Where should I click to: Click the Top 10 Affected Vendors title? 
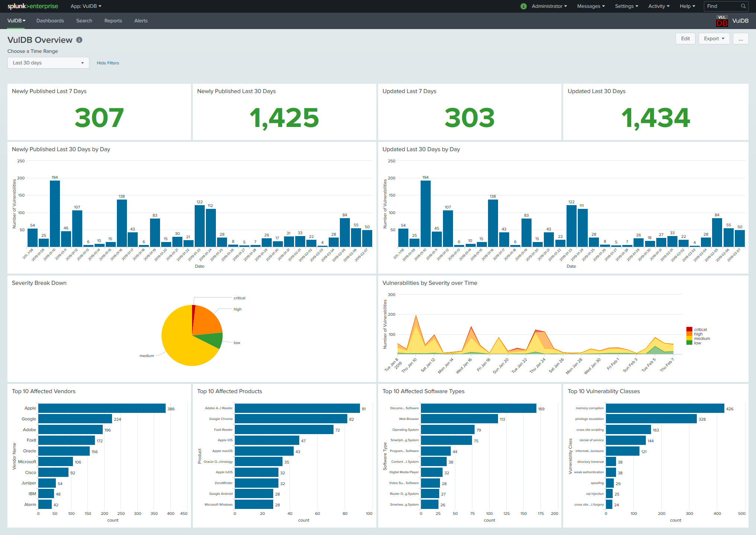pos(44,391)
